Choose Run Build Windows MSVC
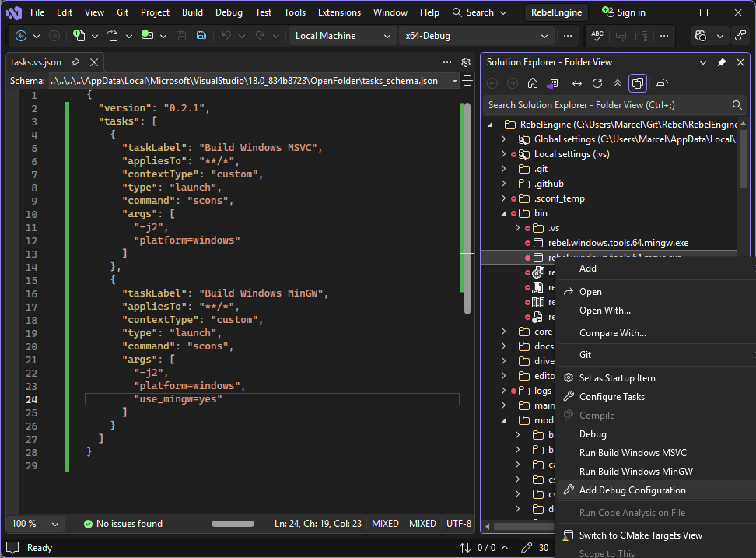 [x=656, y=453]
